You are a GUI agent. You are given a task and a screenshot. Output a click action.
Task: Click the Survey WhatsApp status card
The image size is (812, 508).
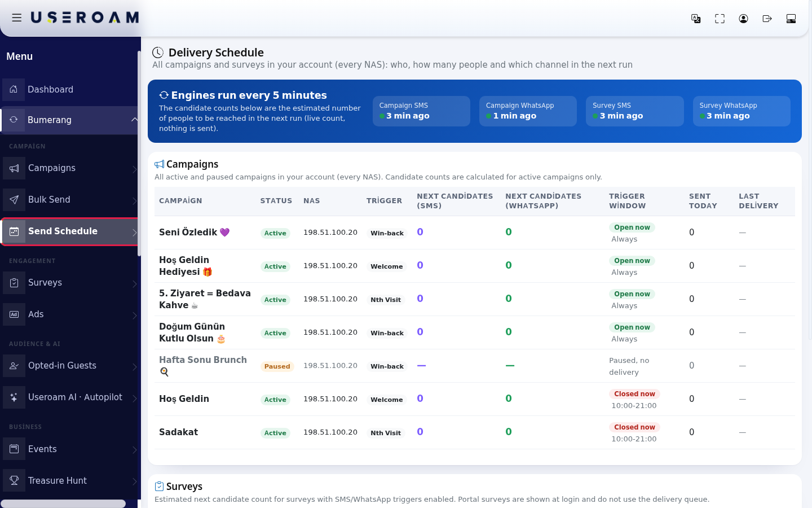tap(742, 111)
